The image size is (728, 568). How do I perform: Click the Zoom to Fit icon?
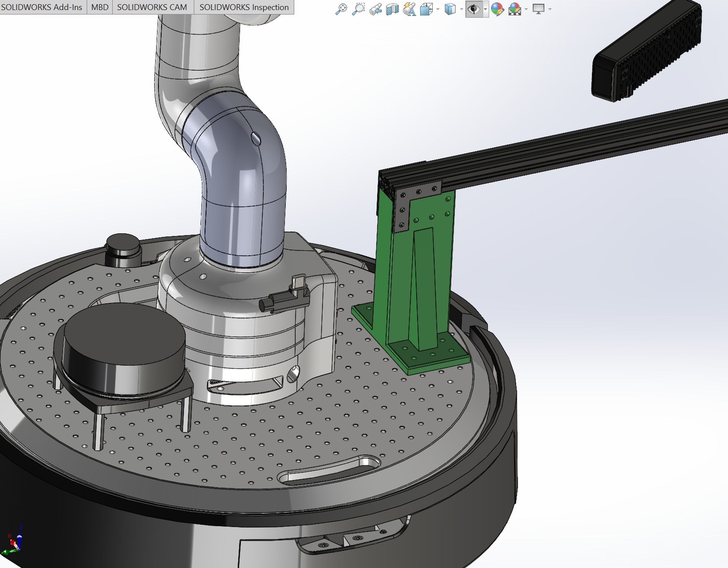pos(341,9)
